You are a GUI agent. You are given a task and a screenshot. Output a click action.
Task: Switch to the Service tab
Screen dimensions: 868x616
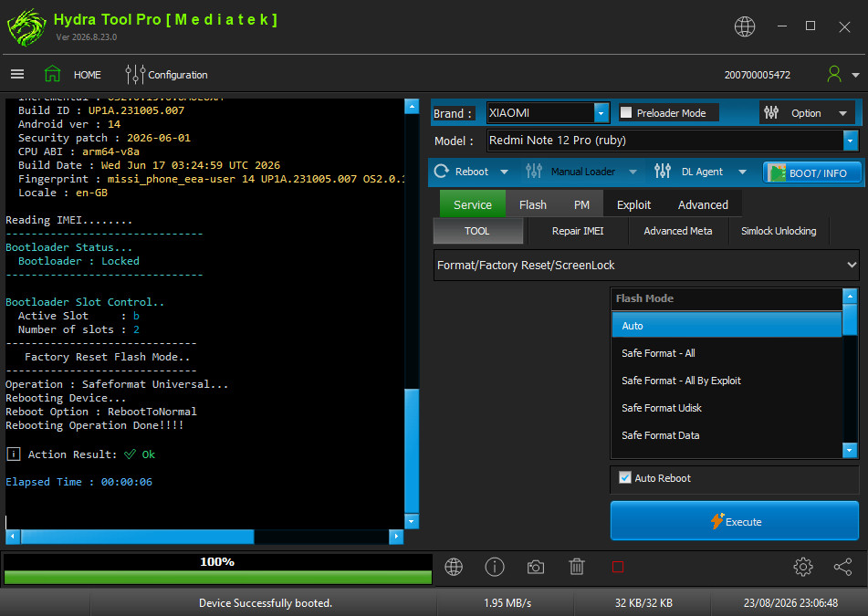[x=472, y=204]
